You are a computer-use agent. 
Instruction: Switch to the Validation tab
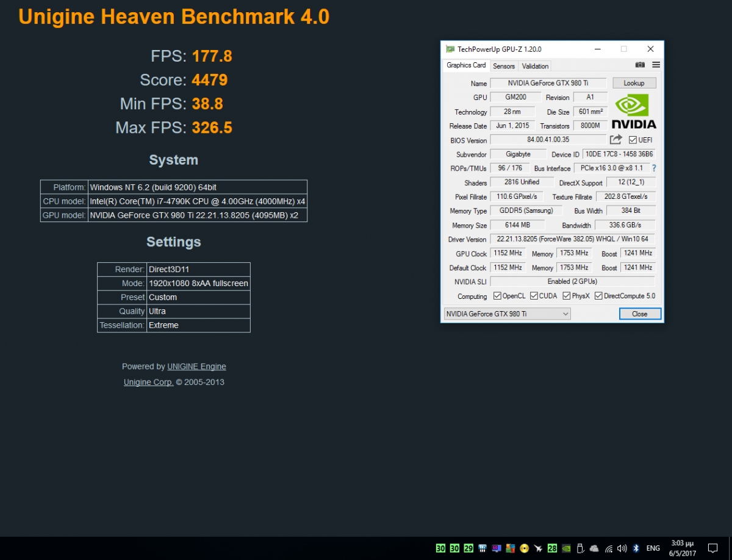click(x=536, y=66)
